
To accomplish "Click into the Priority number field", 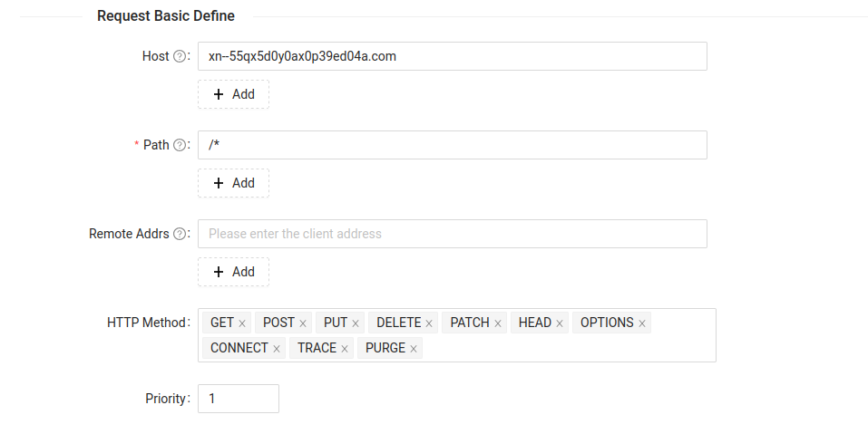I will (239, 399).
